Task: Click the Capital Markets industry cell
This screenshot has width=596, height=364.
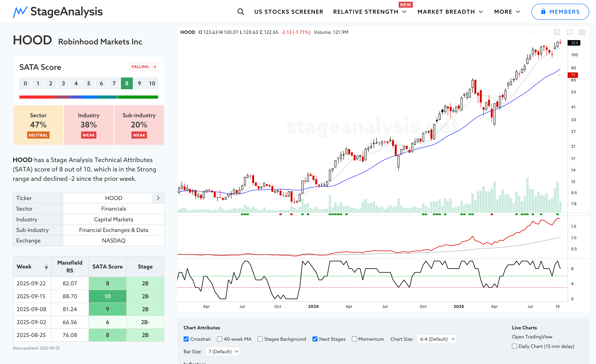Action: click(x=114, y=219)
